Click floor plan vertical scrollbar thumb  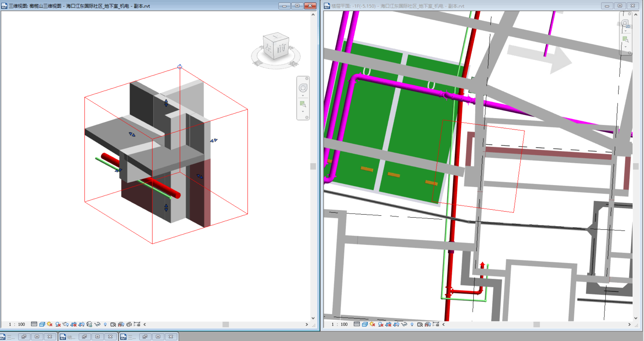coord(636,166)
